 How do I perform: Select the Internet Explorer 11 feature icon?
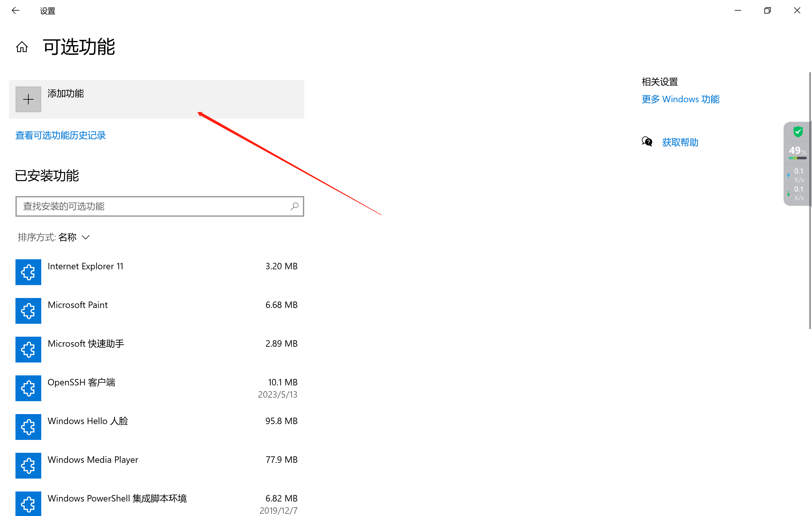(28, 272)
